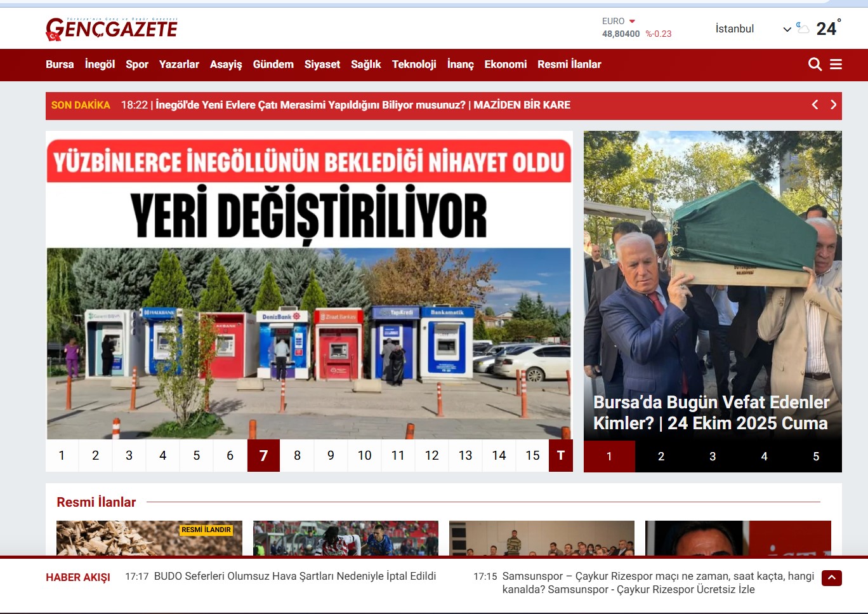Select slide 8 in main slider
868x614 pixels.
(297, 455)
